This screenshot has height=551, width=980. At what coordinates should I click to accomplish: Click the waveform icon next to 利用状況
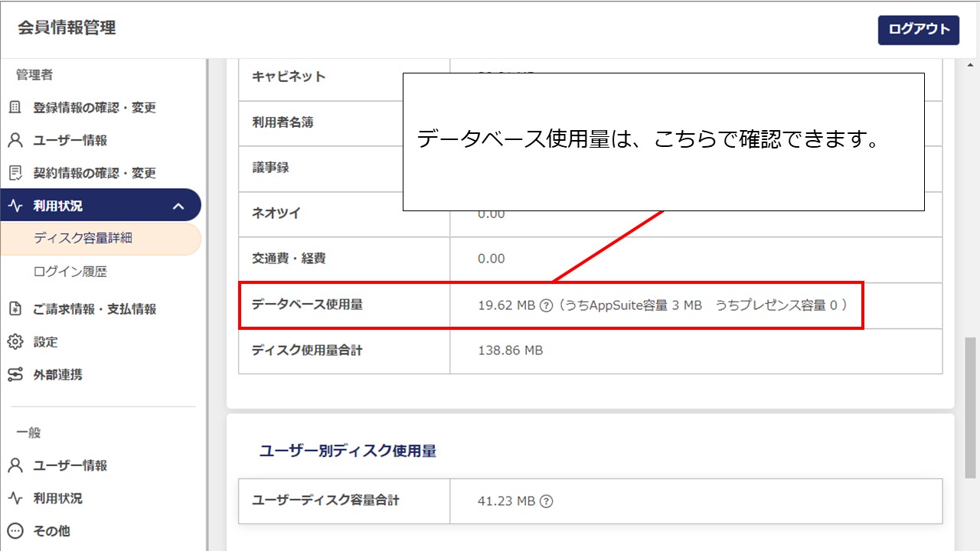click(x=17, y=204)
